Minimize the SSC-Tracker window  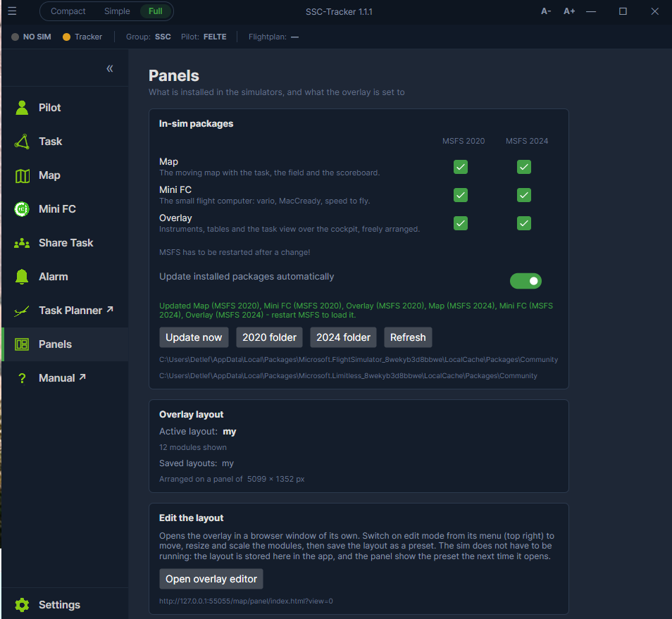591,11
